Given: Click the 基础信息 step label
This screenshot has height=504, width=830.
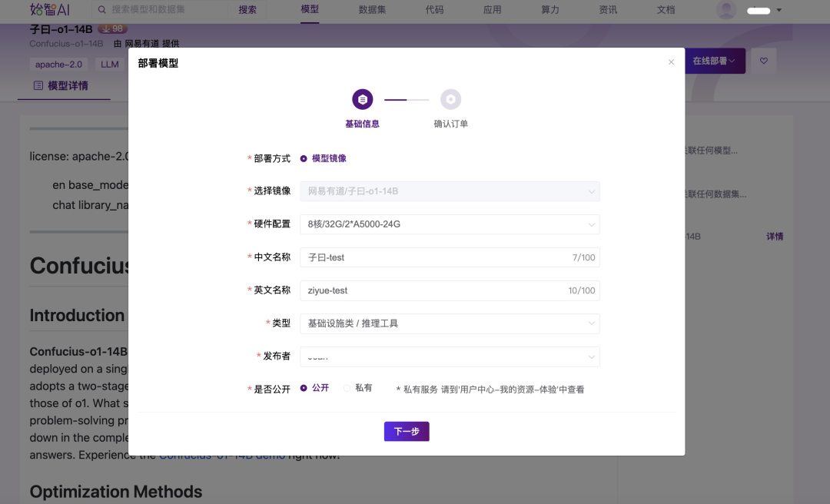Looking at the screenshot, I should pyautogui.click(x=362, y=124).
